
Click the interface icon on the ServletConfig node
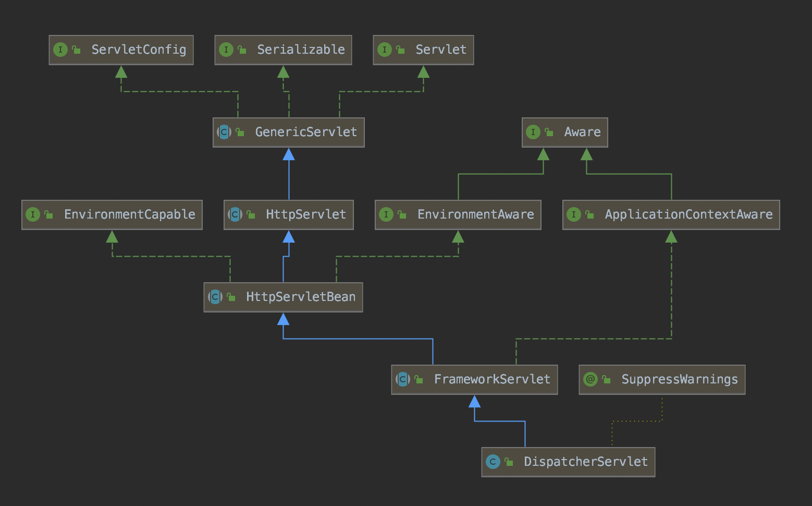click(x=60, y=50)
